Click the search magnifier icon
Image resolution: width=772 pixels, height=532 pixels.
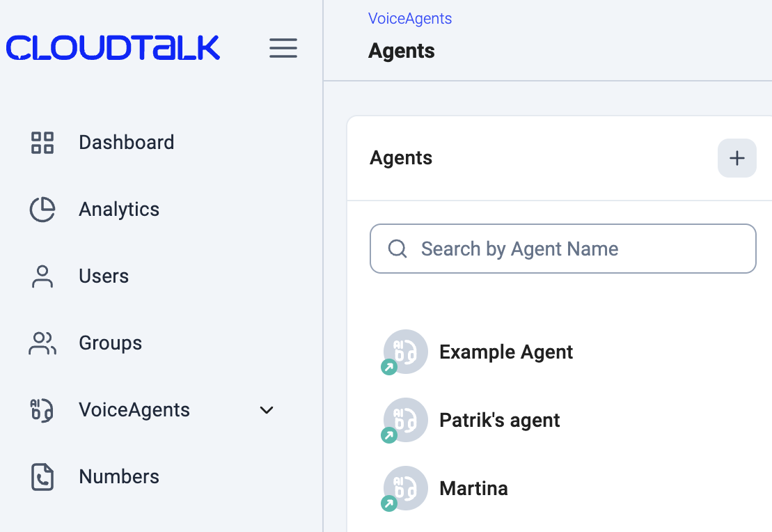pos(397,249)
